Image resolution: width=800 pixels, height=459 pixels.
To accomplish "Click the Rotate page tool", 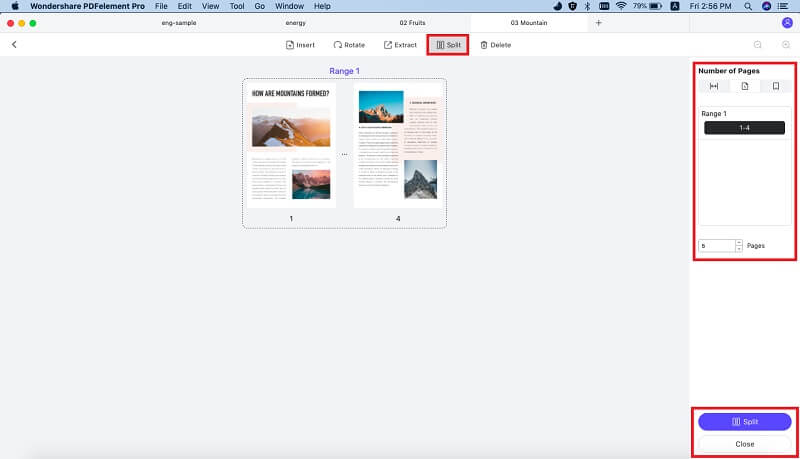I will (349, 45).
